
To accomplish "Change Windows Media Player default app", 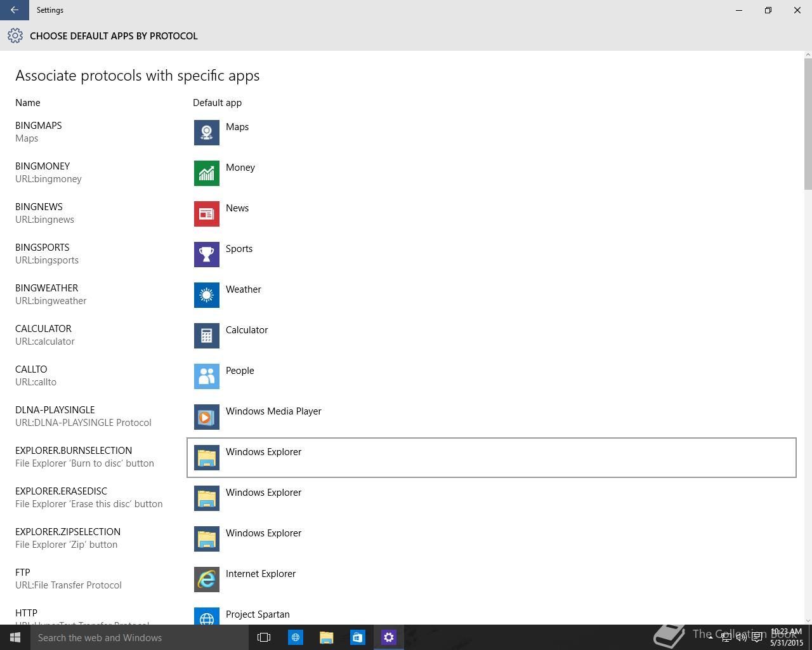I will (492, 417).
